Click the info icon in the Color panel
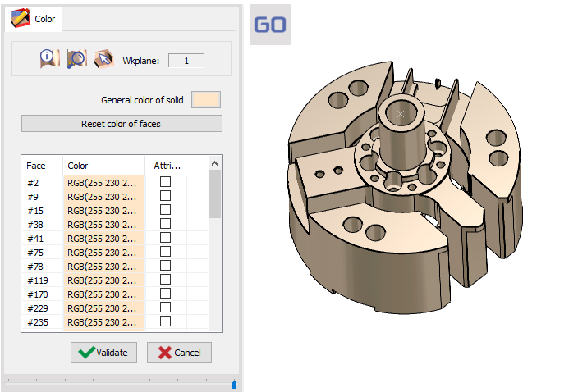The image size is (578, 392). point(48,58)
